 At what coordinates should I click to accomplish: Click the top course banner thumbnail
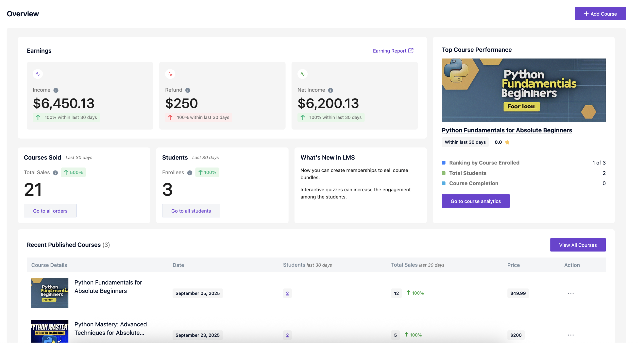[524, 90]
